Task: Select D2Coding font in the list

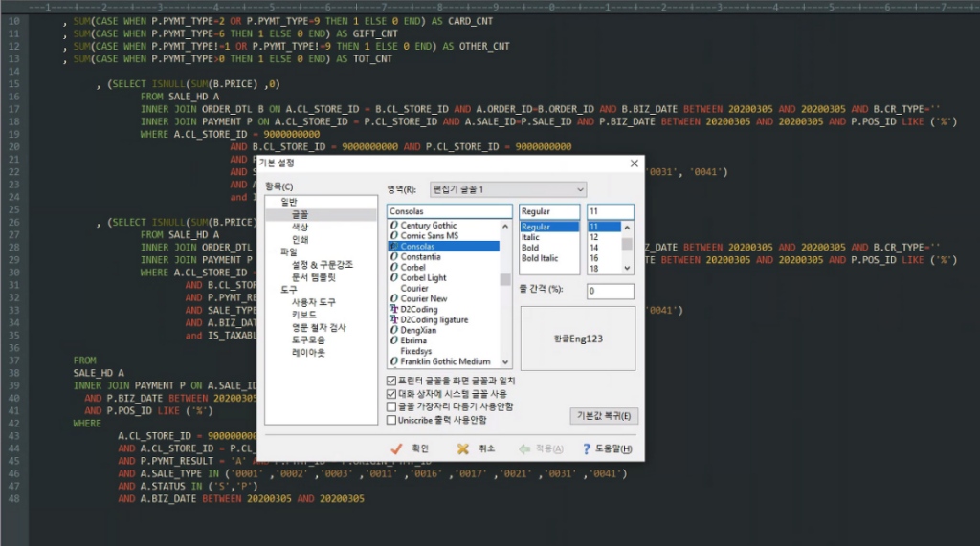Action: point(419,309)
